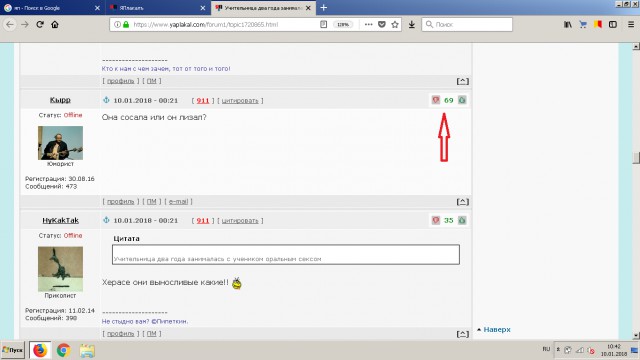Click the flag extension icon in toolbar

pyautogui.click(x=598, y=24)
